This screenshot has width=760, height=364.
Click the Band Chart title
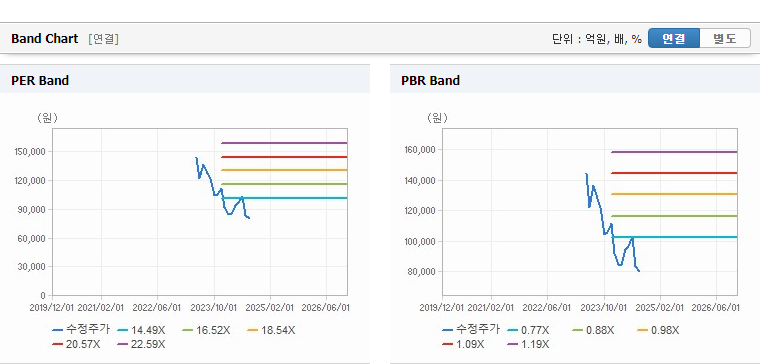[45, 39]
